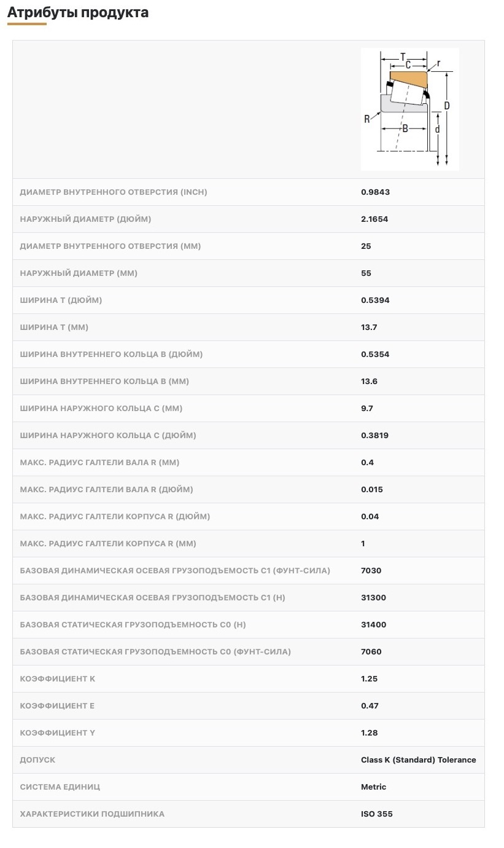Click the "Class K (Standard) Tolerance" value
The image size is (504, 848).
(418, 760)
